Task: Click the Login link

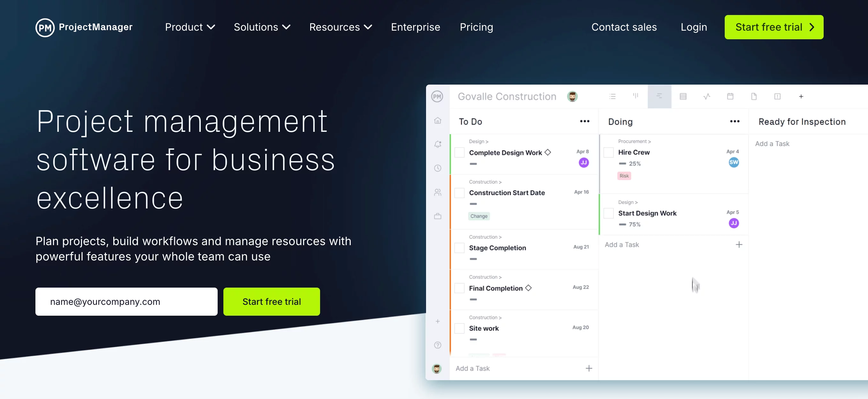Action: pyautogui.click(x=694, y=27)
